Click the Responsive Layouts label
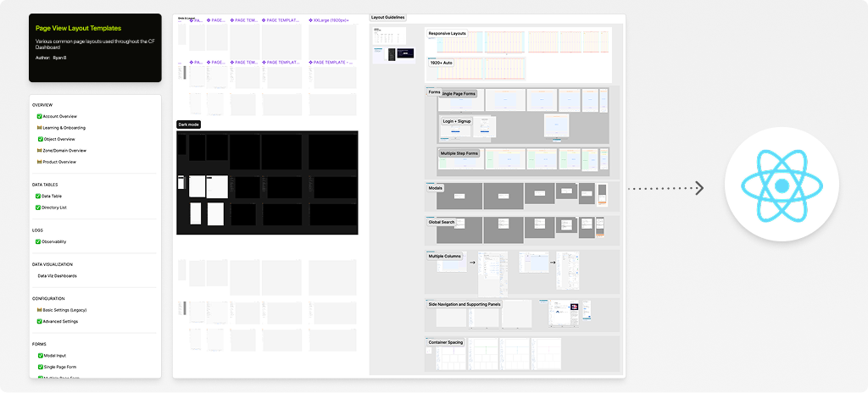 (x=448, y=34)
